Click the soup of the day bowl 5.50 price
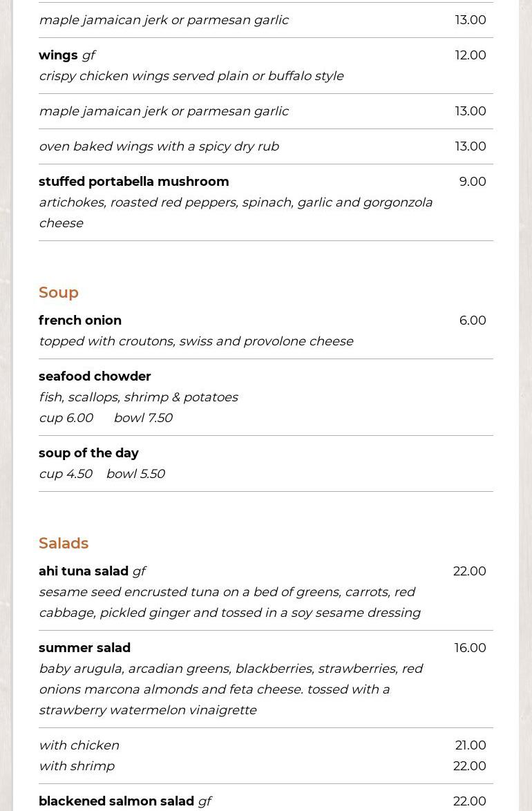Viewport: 532px width, 811px height. (135, 474)
